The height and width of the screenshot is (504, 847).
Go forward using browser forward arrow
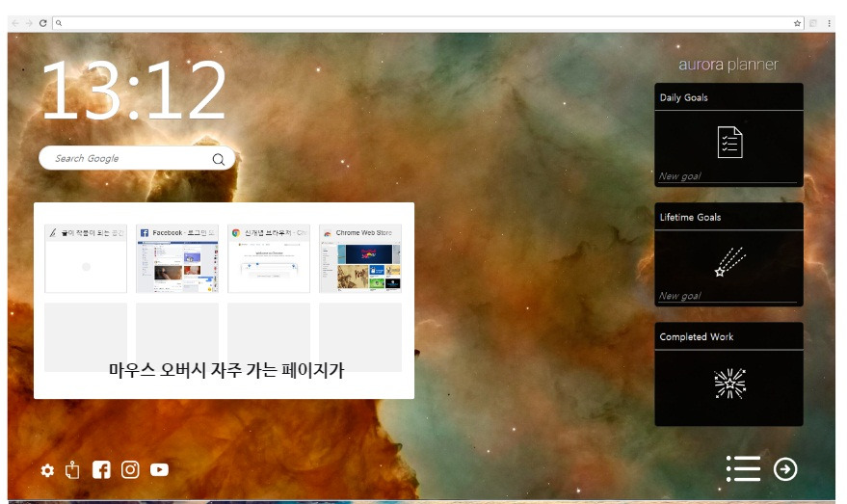29,23
